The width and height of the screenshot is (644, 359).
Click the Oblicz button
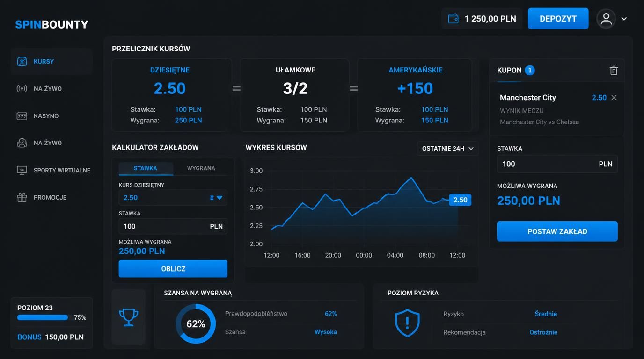(173, 269)
